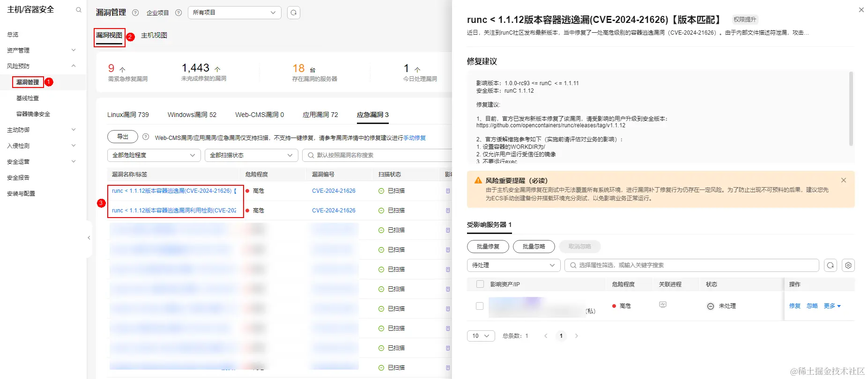Screen dimensions: 868x379
Task: Open the 所有项目 project dropdown
Action: (x=235, y=13)
